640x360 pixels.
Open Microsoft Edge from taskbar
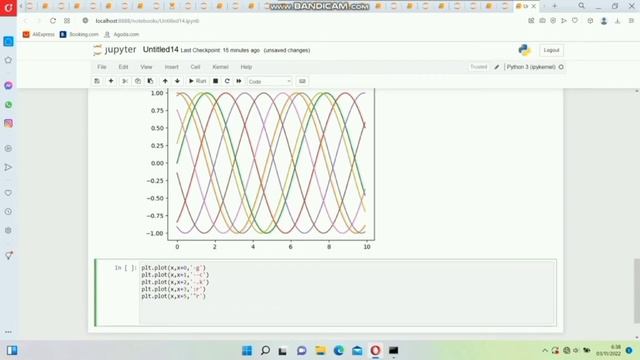tap(339, 350)
